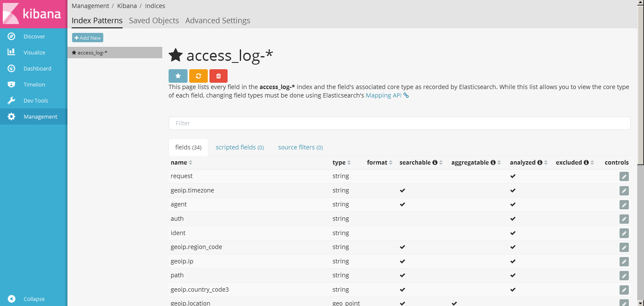Edit the geoip.timezone field
The width and height of the screenshot is (644, 306).
point(624,191)
